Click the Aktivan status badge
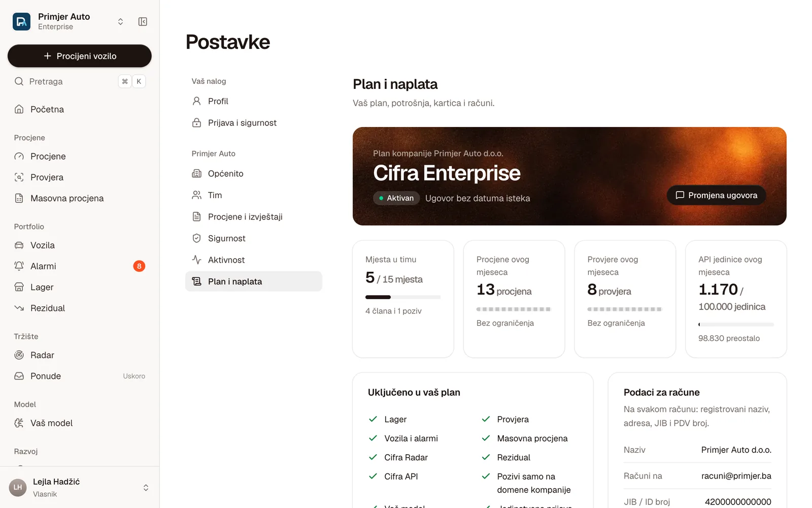The width and height of the screenshot is (812, 508). tap(396, 198)
